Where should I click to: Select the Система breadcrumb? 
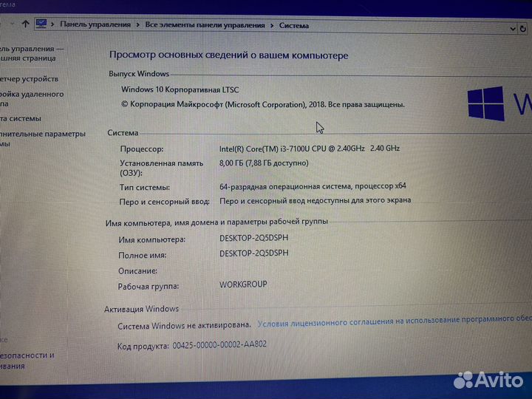click(x=294, y=25)
